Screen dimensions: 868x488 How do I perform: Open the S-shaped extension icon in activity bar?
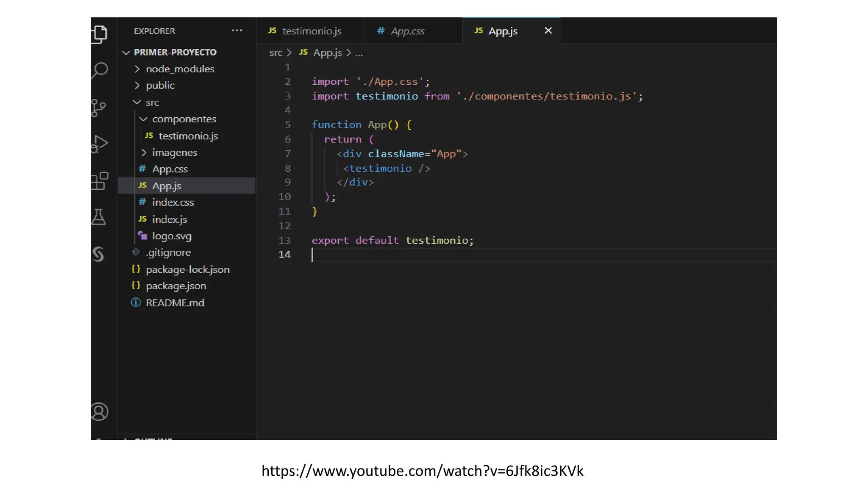pos(98,254)
